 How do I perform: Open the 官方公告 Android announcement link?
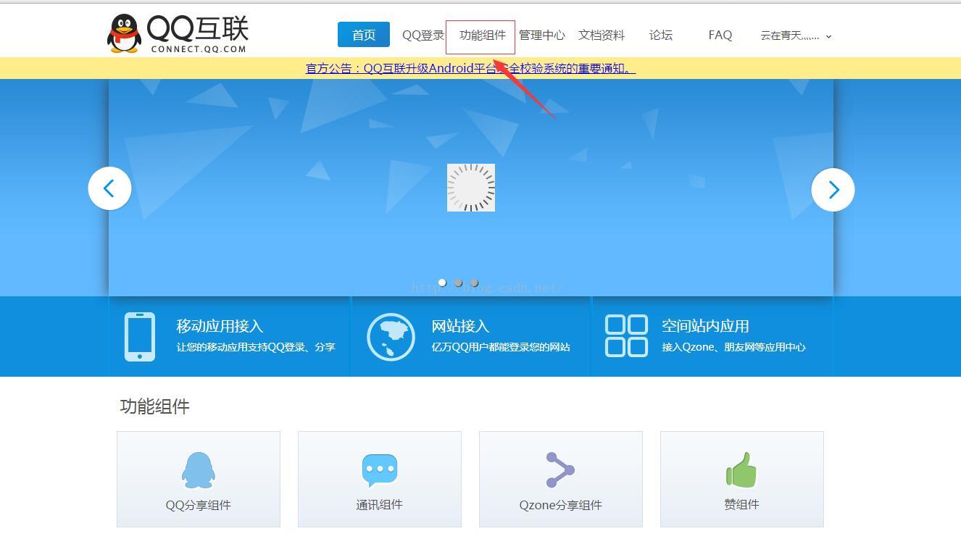pos(470,68)
